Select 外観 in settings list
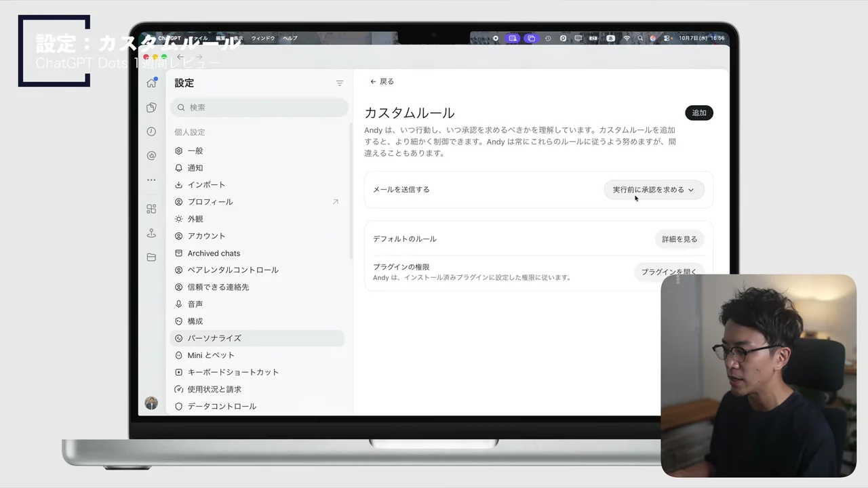 257,219
